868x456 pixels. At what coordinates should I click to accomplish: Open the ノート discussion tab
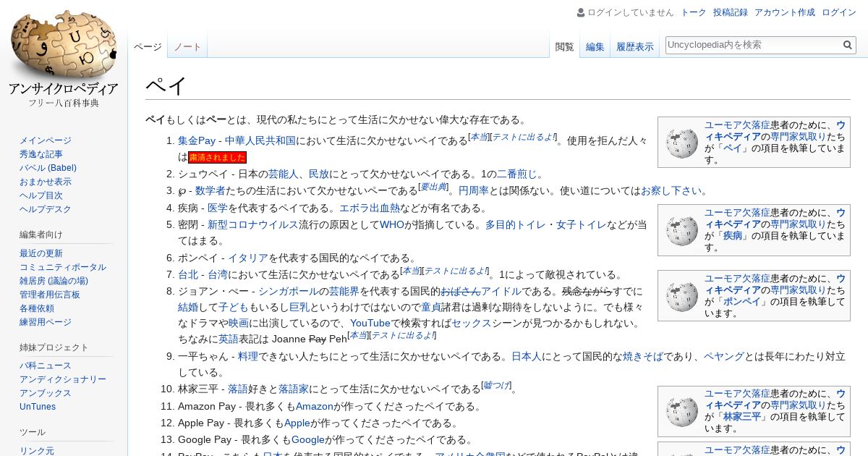click(187, 47)
